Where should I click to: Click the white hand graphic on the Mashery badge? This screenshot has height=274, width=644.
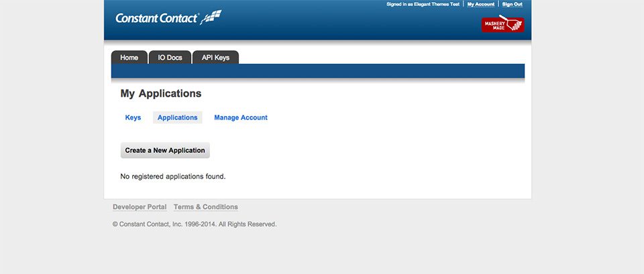(513, 24)
